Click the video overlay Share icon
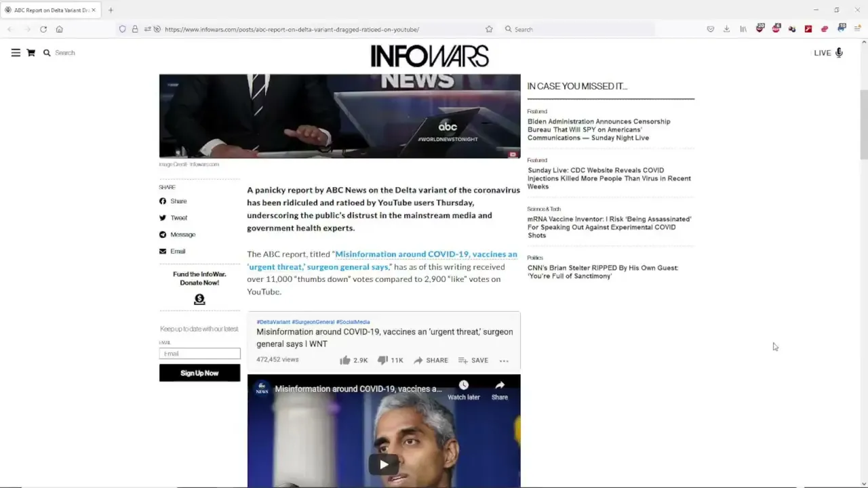The height and width of the screenshot is (488, 868). pyautogui.click(x=500, y=385)
